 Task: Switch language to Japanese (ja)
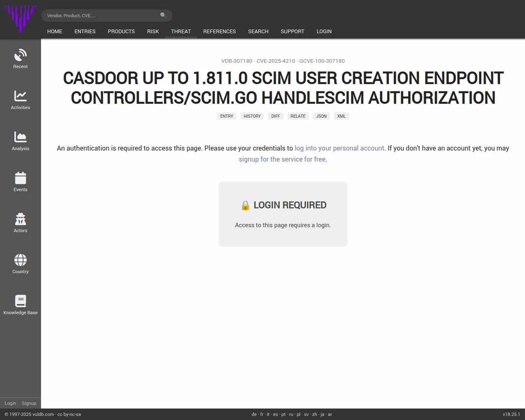coord(322,414)
